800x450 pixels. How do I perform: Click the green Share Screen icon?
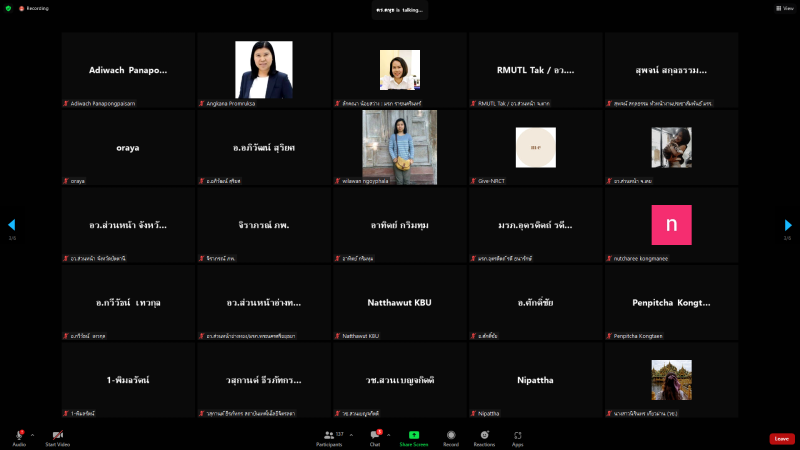coord(414,435)
